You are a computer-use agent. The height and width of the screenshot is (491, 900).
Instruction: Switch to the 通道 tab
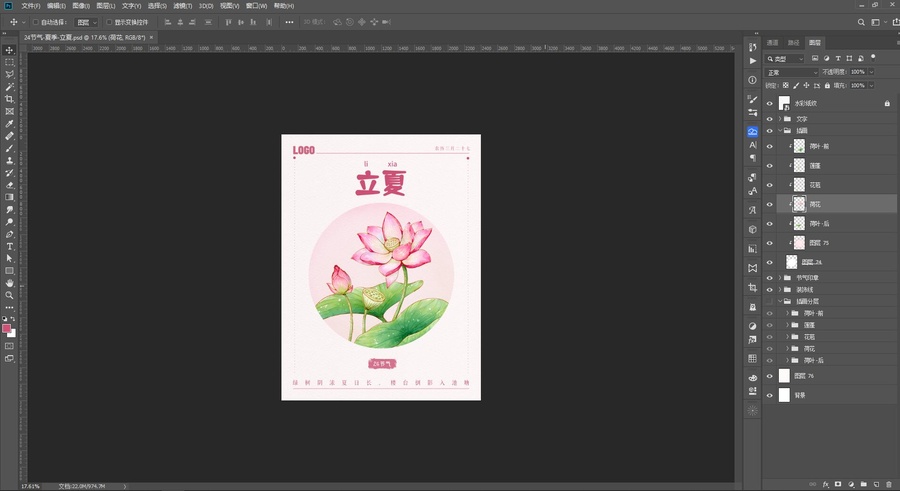click(x=773, y=42)
